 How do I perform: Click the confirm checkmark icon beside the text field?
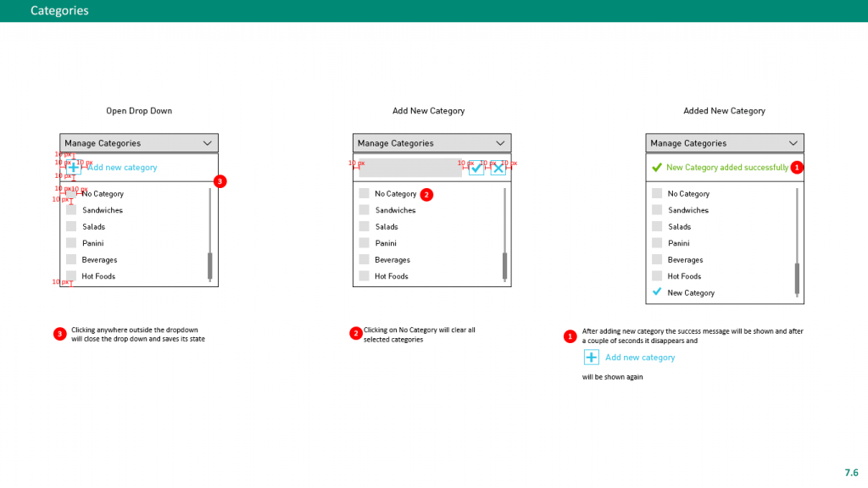pos(476,168)
